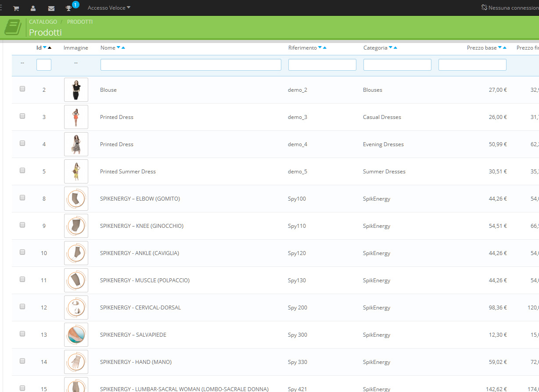Click SPIKENERGY – KNEE (GINOCCHIO) name
The height and width of the screenshot is (392, 539).
pyautogui.click(x=142, y=226)
